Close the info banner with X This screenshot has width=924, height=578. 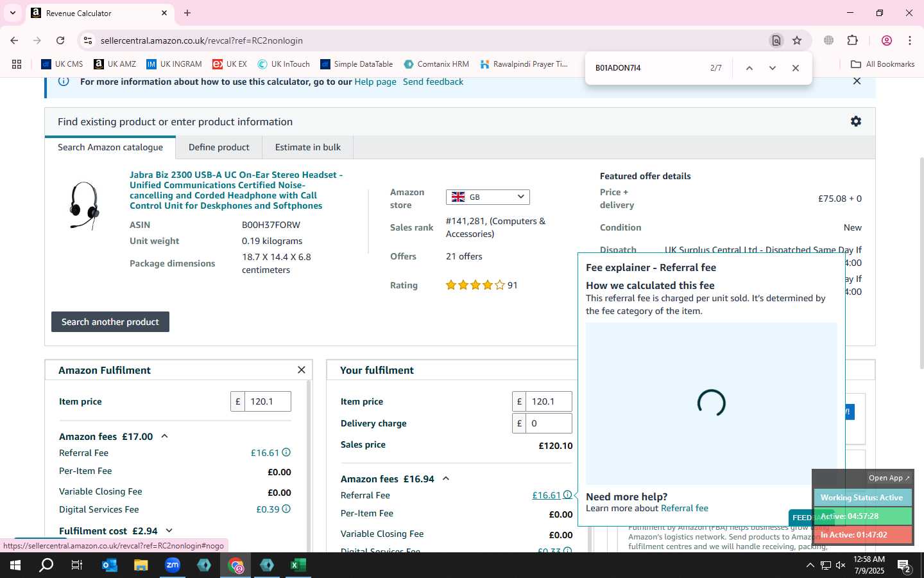(x=857, y=81)
